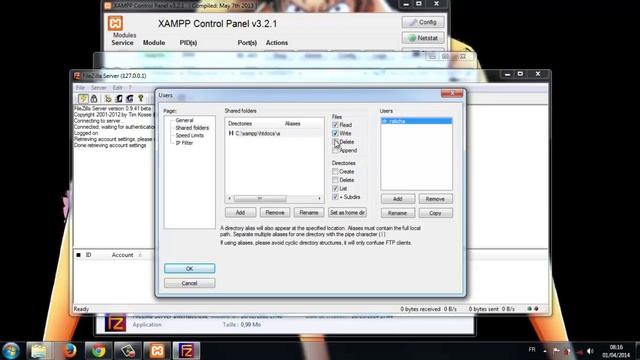This screenshot has width=640, height=360.
Task: Click the single-head Users toolbar icon
Action: click(119, 98)
